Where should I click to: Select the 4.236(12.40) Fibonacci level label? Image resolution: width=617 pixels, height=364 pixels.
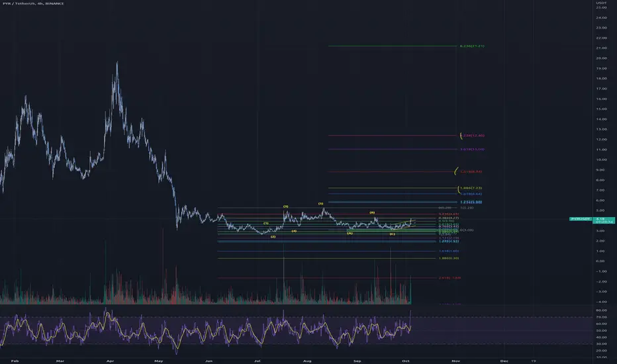click(x=472, y=136)
